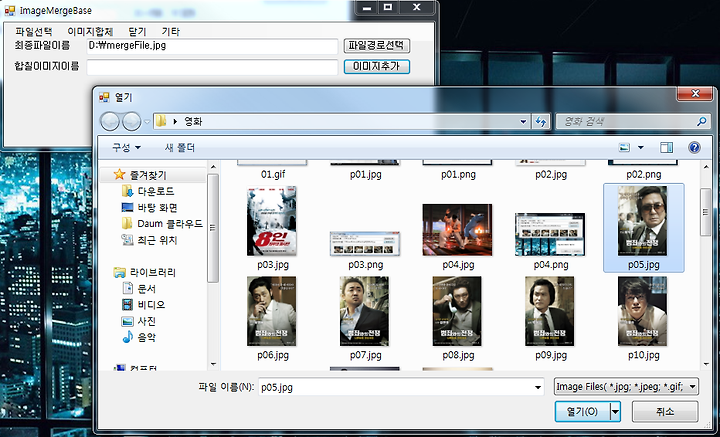Select 비디오 library

tap(151, 305)
